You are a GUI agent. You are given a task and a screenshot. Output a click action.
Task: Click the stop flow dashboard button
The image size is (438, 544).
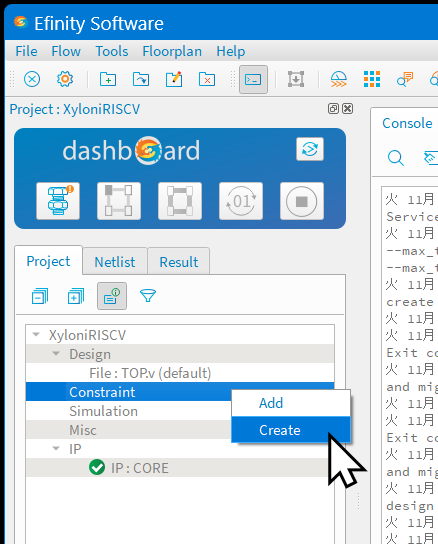tap(302, 201)
